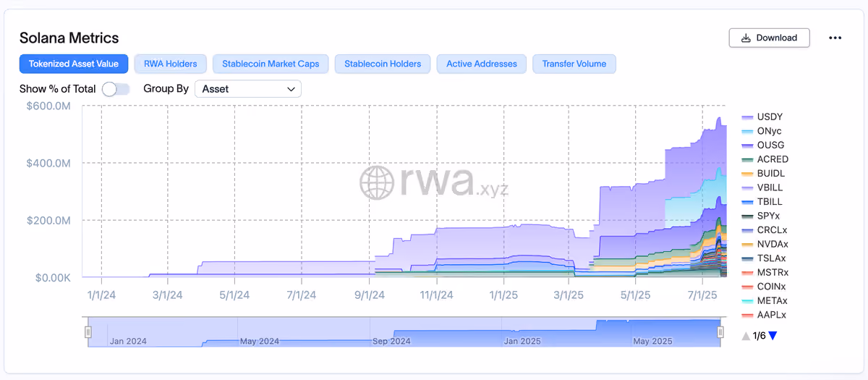The image size is (868, 380).
Task: Toggle Show % of Total switch
Action: [x=116, y=88]
